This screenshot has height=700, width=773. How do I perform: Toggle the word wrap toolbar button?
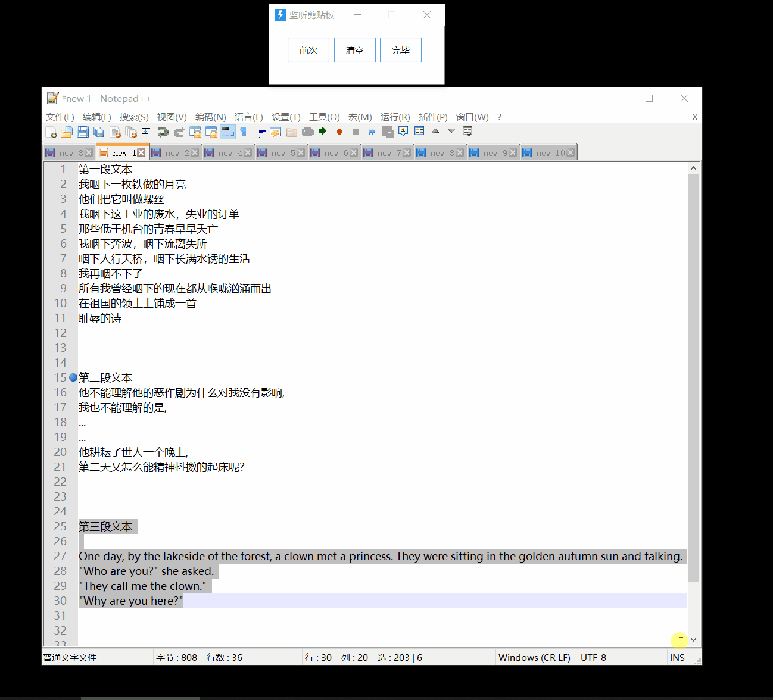coord(227,132)
